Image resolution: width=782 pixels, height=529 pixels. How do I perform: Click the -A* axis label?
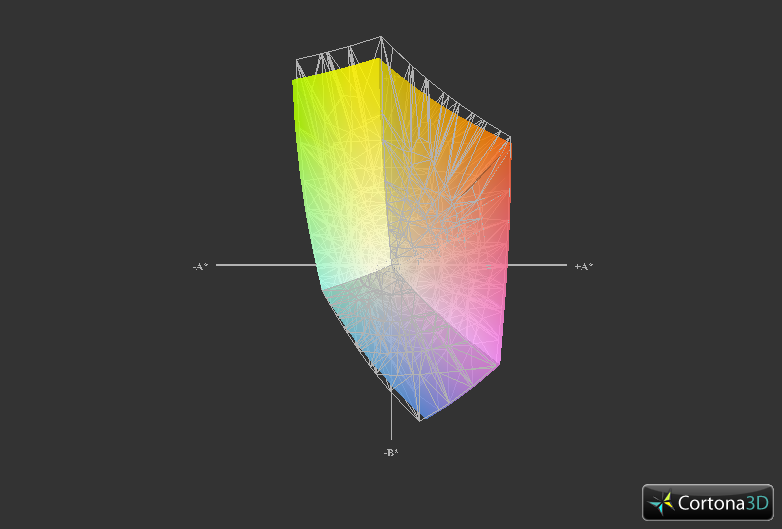tap(200, 267)
